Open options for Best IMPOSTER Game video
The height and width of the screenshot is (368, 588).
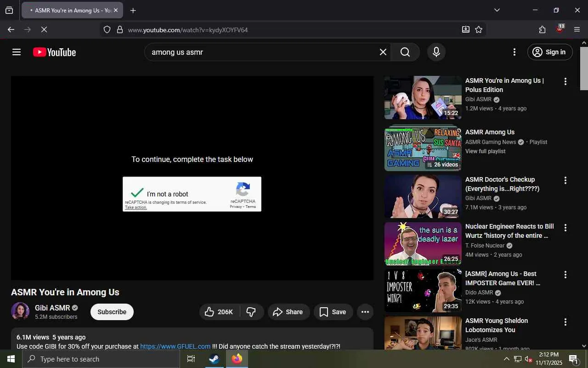click(x=565, y=275)
